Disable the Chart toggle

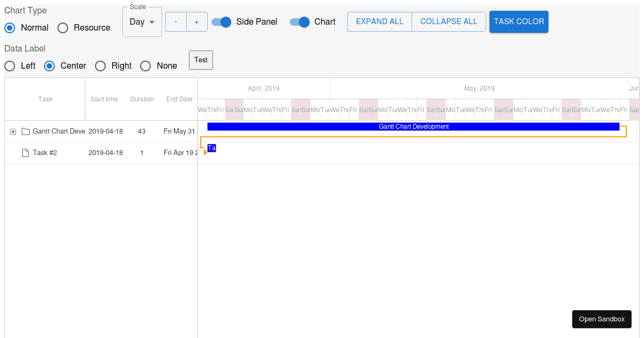pyautogui.click(x=299, y=22)
